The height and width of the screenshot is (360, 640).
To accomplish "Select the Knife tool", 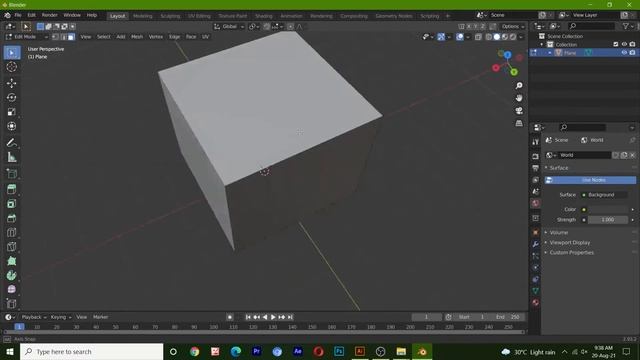I will coord(12,247).
